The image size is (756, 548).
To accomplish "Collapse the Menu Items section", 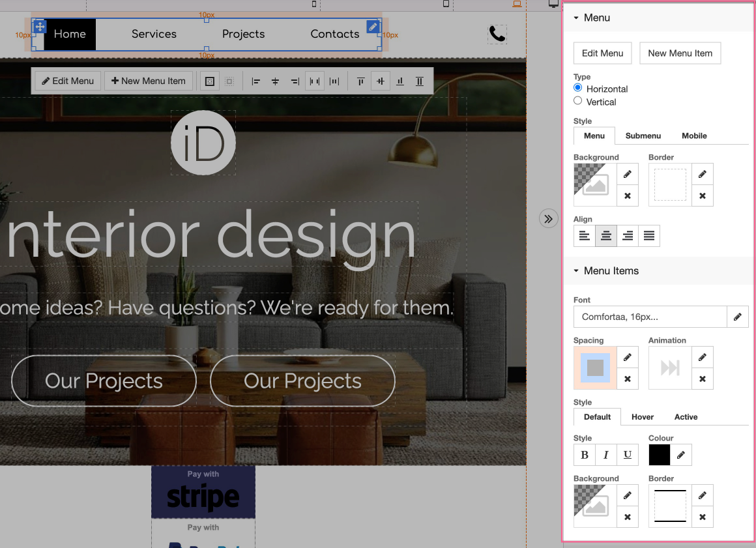I will pyautogui.click(x=575, y=271).
